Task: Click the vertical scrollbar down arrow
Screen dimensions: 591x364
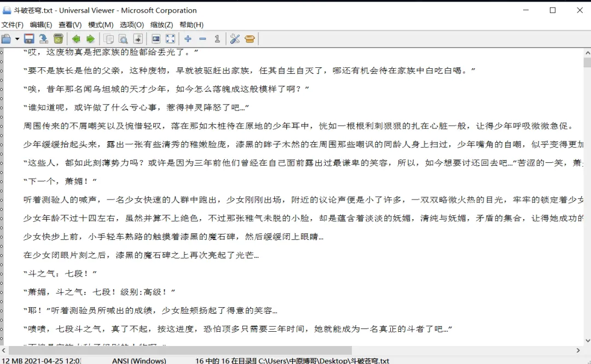Action: (587, 340)
